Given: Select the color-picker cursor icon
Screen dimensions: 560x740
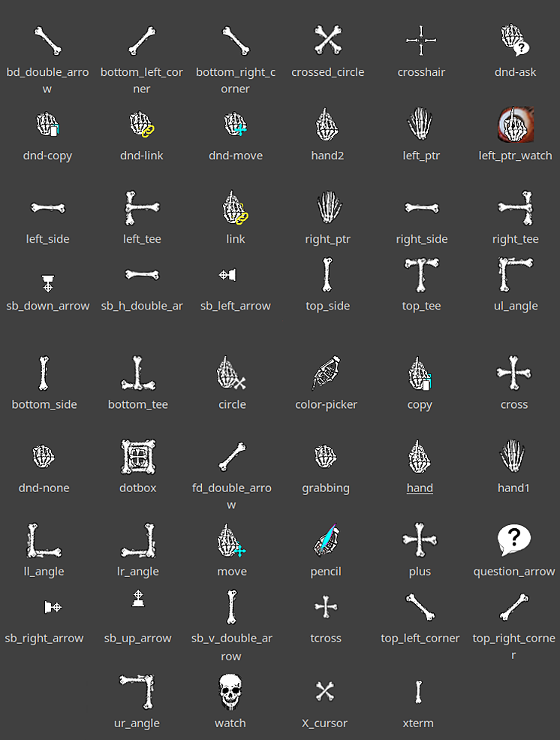Looking at the screenshot, I should (x=327, y=373).
